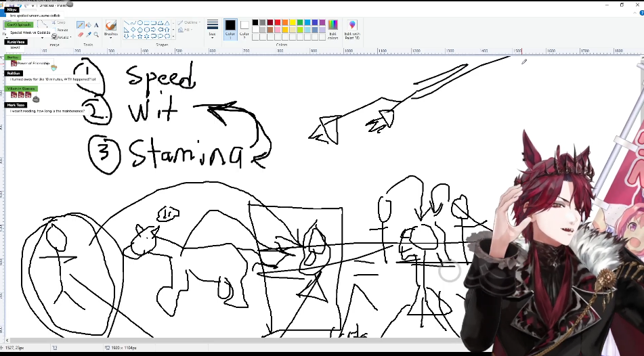Choose the dark red palette swatch
The height and width of the screenshot is (356, 644).
270,22
